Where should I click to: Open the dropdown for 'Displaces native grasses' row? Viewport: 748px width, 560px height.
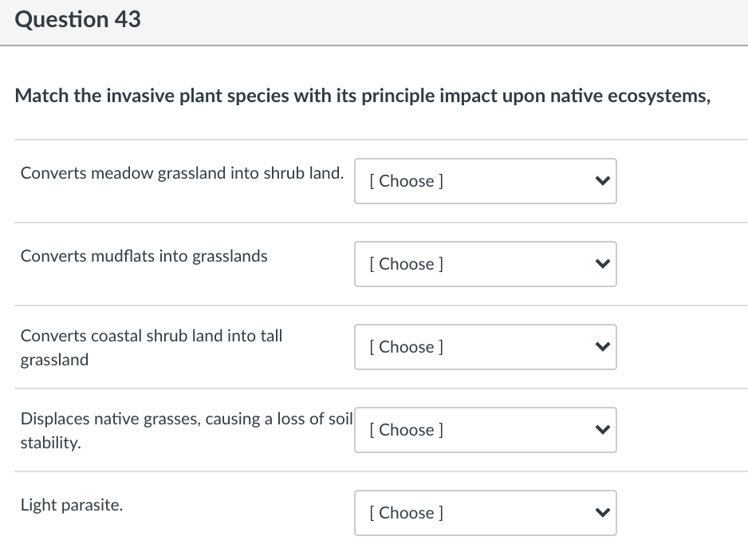pyautogui.click(x=485, y=430)
